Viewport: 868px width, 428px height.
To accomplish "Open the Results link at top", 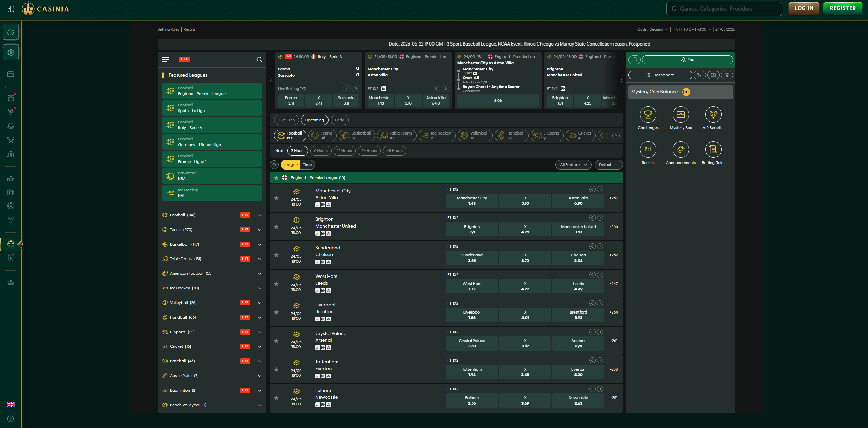I will pyautogui.click(x=190, y=29).
